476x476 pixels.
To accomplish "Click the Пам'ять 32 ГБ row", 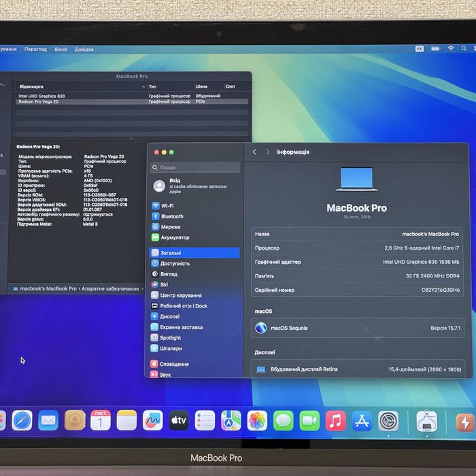I will coord(357,276).
